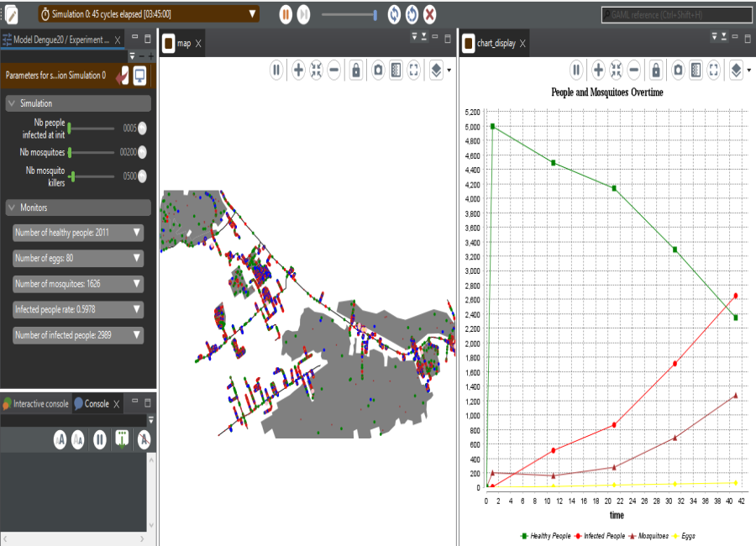Expand the Number of mosquitoes monitor

coord(137,284)
